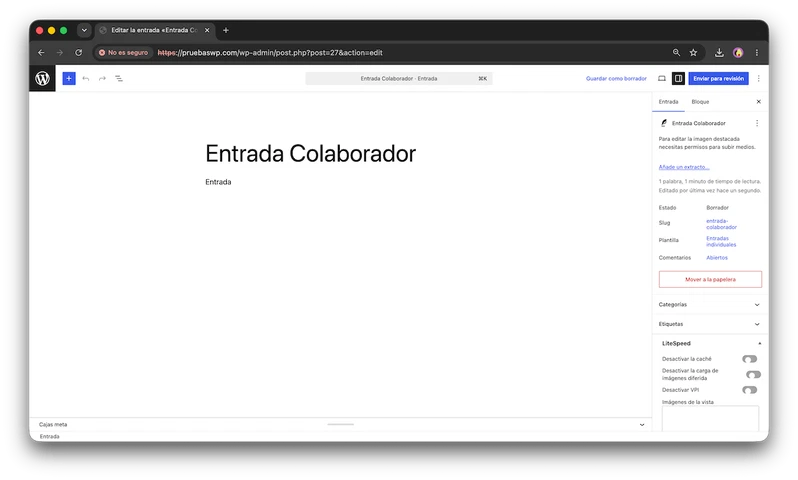Open the browser profile avatar

coord(738,52)
